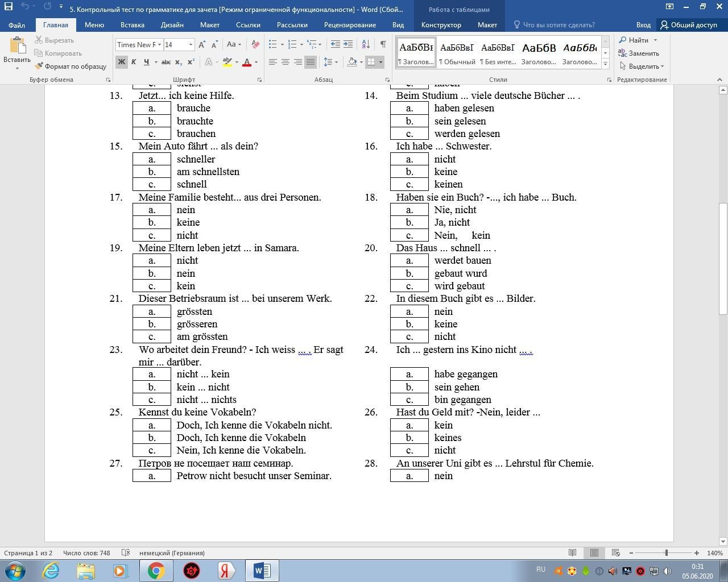Save the document using the floppy disk icon
The width and height of the screenshot is (728, 582).
[9, 7]
